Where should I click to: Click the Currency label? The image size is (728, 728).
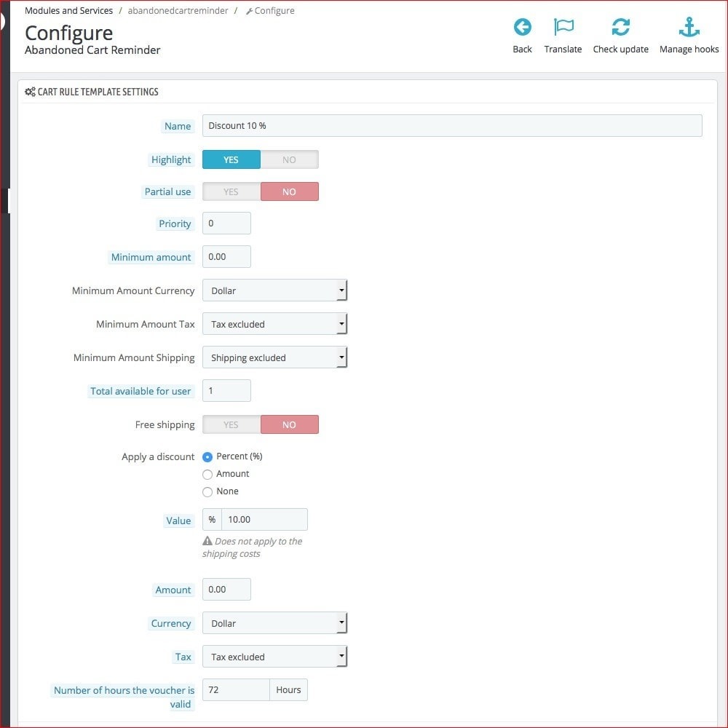tap(171, 624)
